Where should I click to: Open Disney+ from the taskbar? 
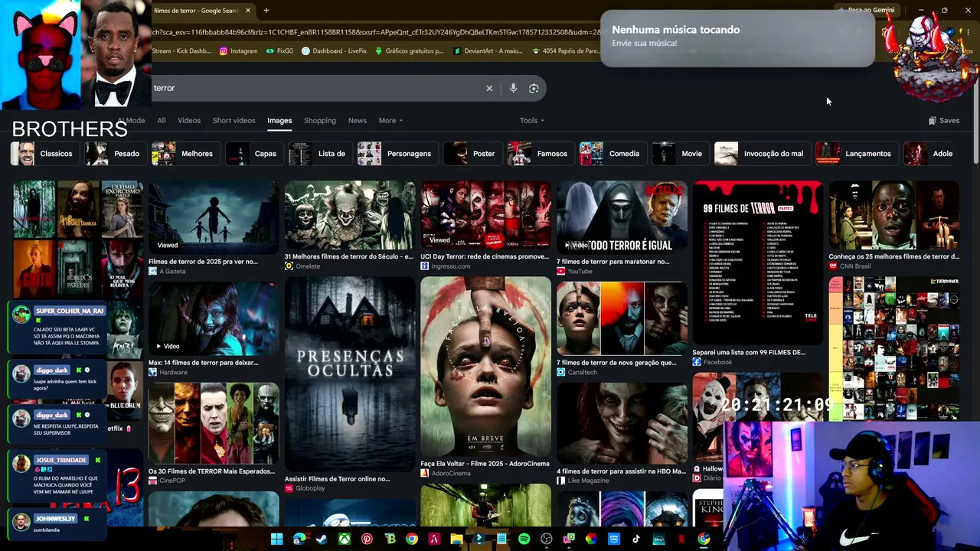[x=658, y=540]
